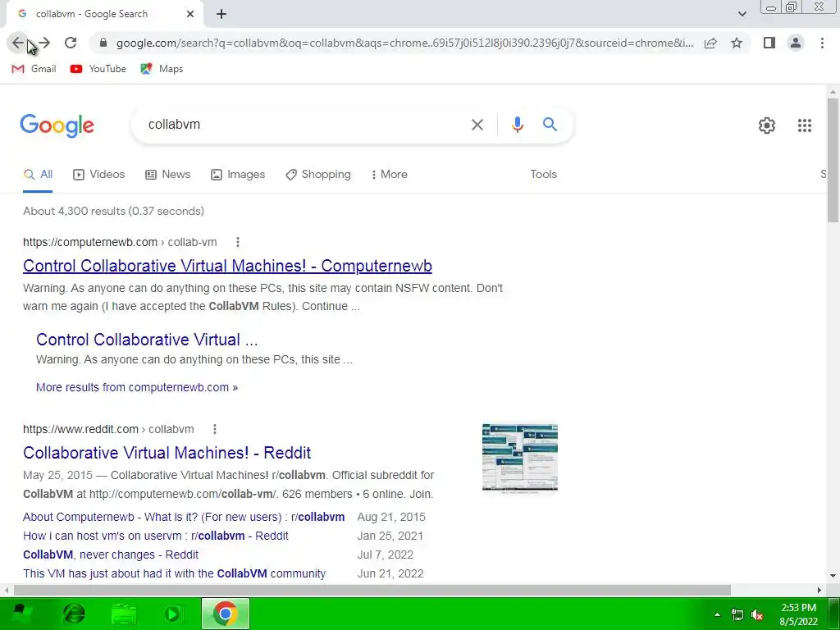Start voice search with the microphone icon
The width and height of the screenshot is (840, 630).
(517, 125)
